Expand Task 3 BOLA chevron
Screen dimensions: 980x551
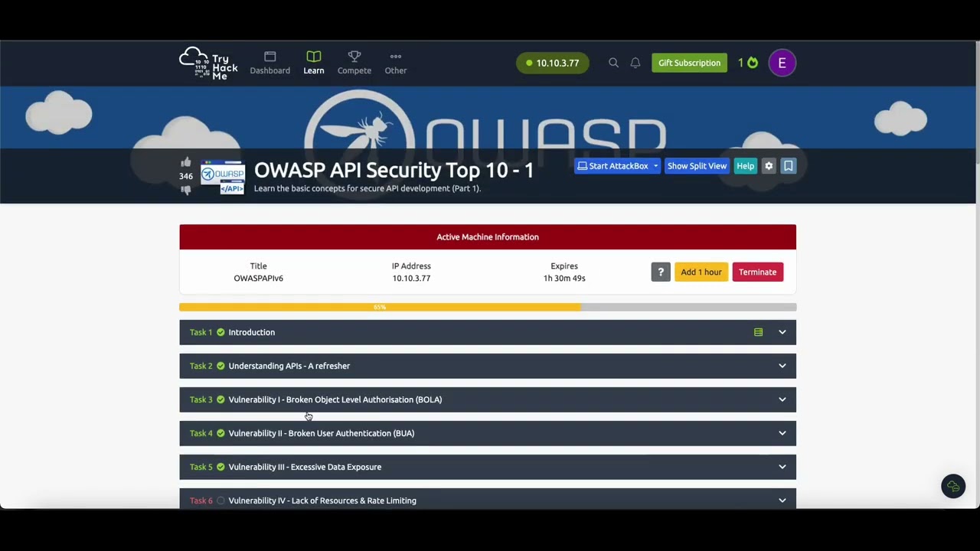click(x=782, y=399)
